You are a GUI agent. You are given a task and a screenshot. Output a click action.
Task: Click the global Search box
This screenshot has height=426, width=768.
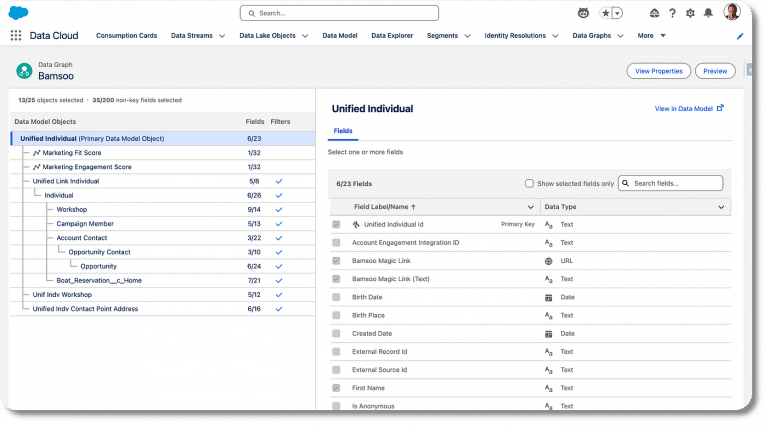[x=339, y=13]
